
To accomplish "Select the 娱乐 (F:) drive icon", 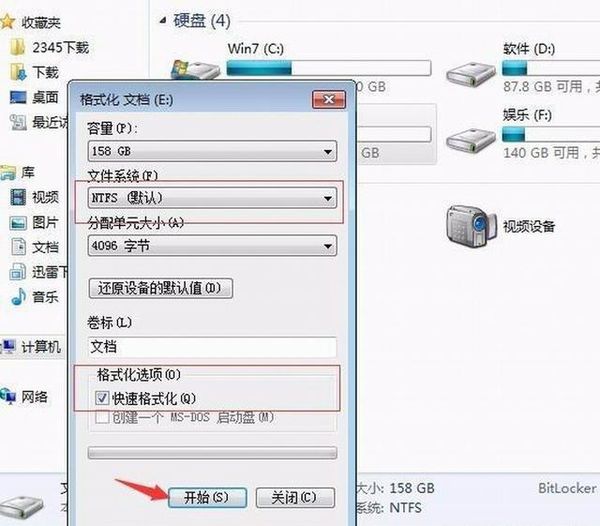I will [x=471, y=140].
